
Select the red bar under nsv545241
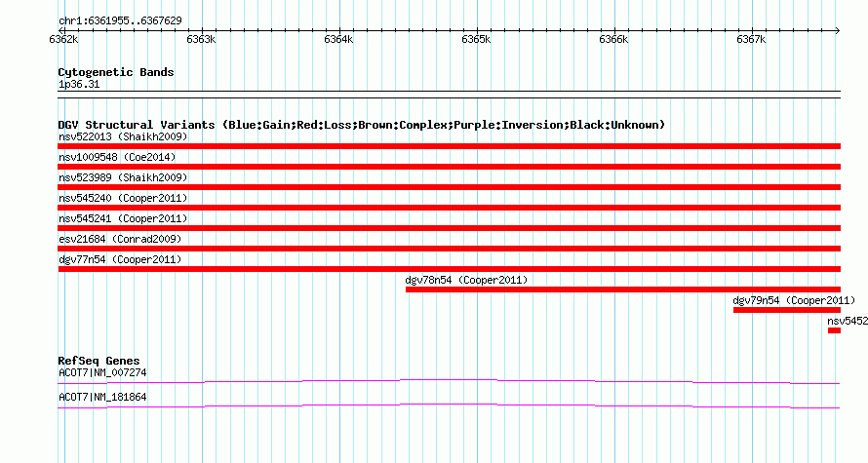[449, 228]
